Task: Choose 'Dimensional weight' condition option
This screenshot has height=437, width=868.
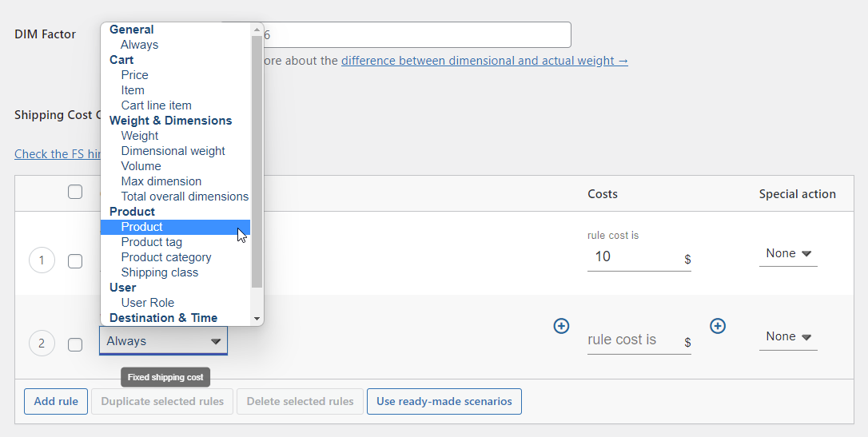Action: tap(176, 151)
